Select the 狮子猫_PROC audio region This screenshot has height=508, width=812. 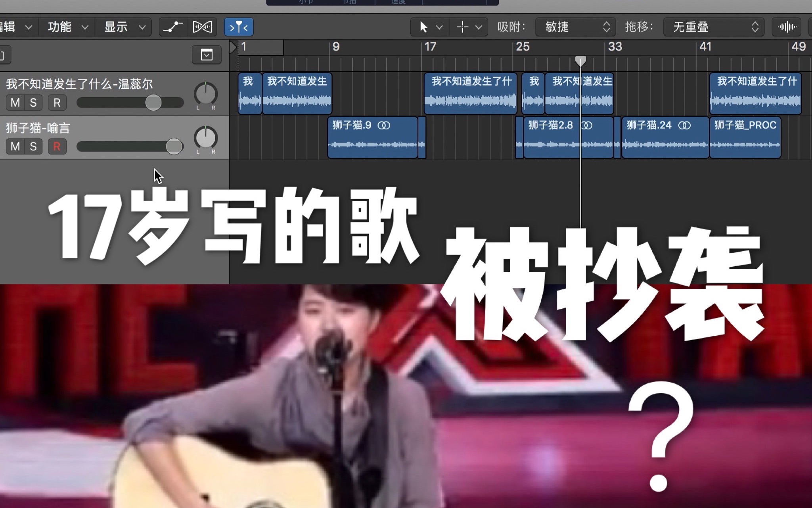(745, 137)
